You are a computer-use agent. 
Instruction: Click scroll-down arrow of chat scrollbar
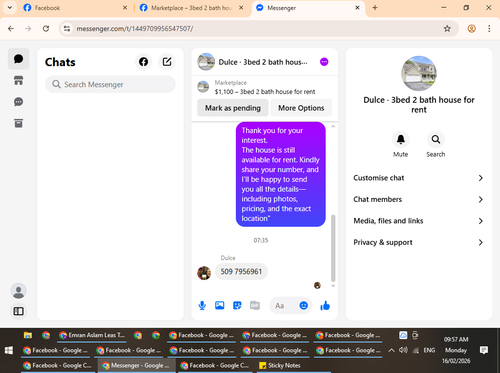[333, 286]
